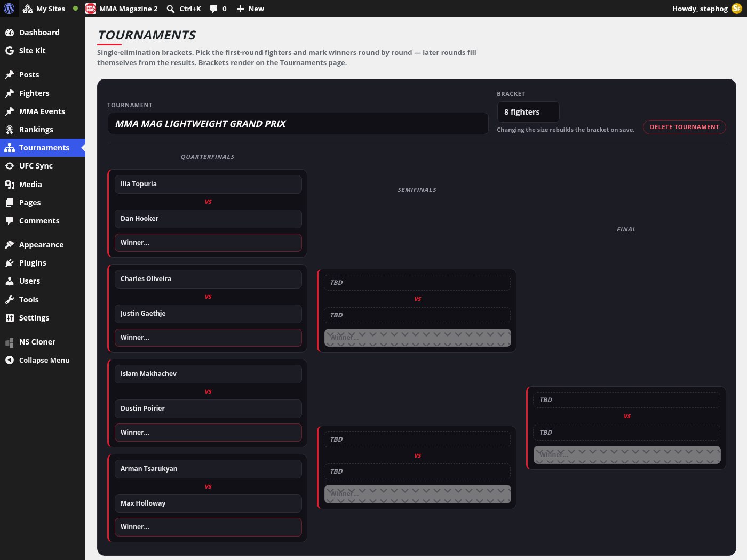Click the Fighters pin icon

[x=10, y=93]
